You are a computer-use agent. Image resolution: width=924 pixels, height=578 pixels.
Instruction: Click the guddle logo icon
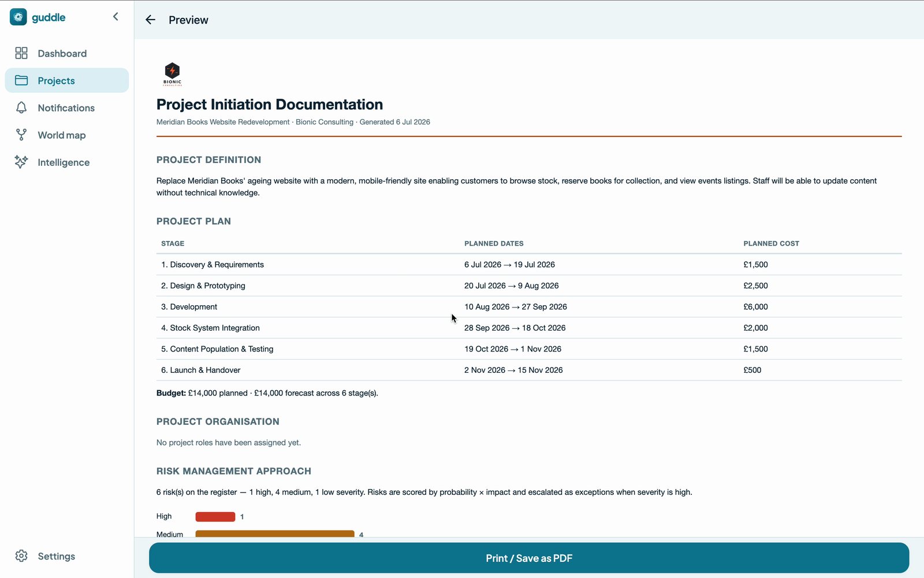click(x=18, y=17)
